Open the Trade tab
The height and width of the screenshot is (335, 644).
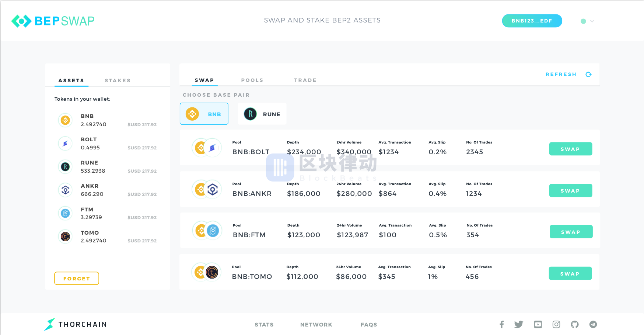pyautogui.click(x=305, y=80)
